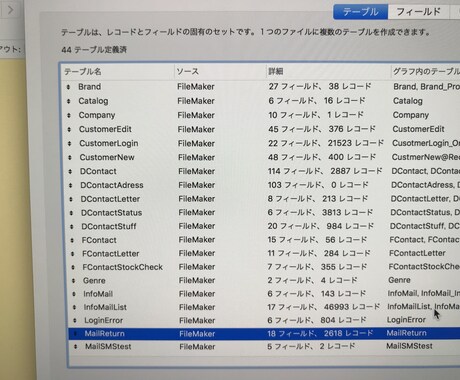Click the reorder handle of MailSMStest row

75,346
